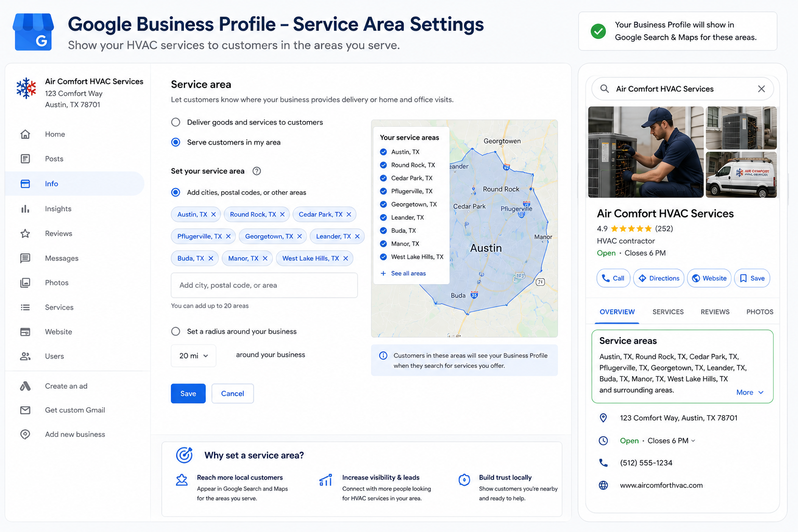
Task: Click the info icon in the customers notice
Action: 383,355
